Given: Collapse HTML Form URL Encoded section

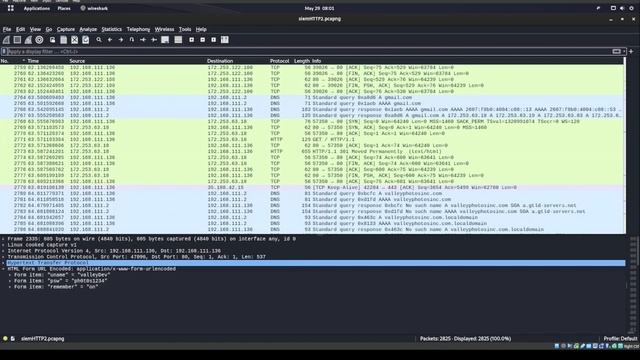Looking at the screenshot, I should 3,269.
